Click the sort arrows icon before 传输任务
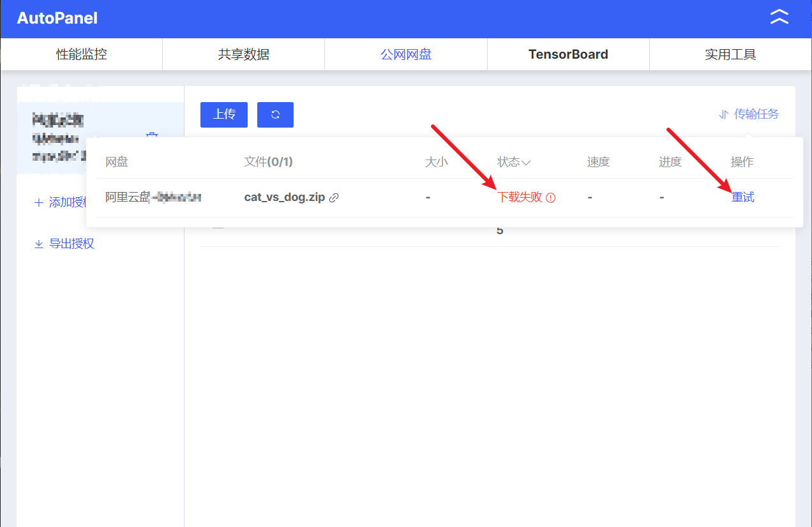 tap(723, 114)
